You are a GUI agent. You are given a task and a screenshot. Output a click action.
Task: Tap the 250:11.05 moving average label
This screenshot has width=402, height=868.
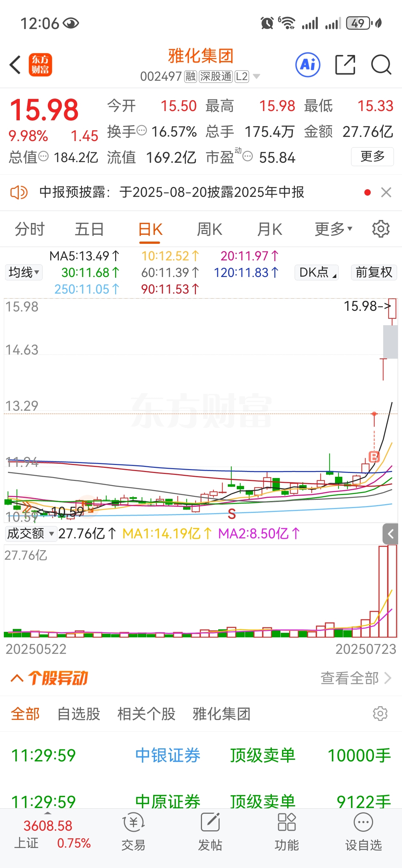point(87,289)
